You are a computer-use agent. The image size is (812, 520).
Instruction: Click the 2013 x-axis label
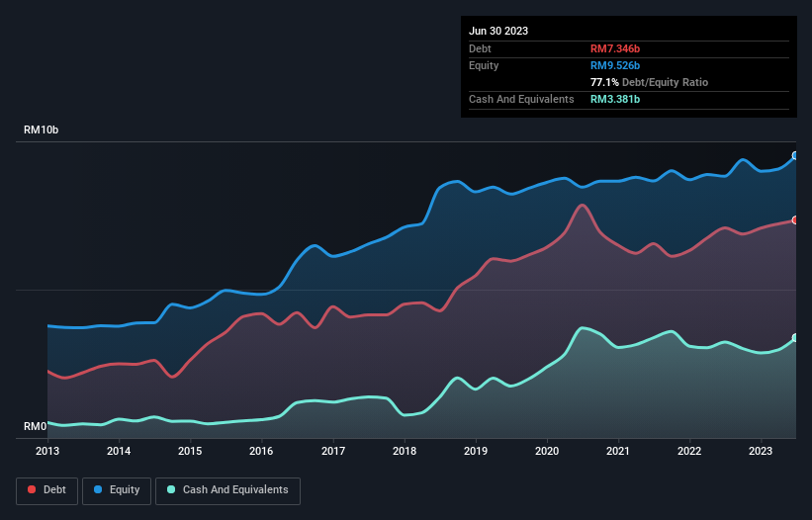47,451
